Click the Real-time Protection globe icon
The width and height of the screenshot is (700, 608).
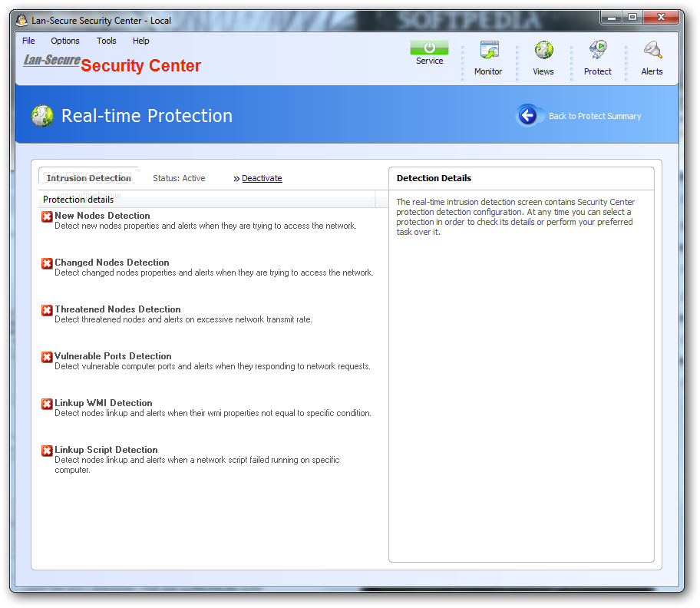coord(42,116)
